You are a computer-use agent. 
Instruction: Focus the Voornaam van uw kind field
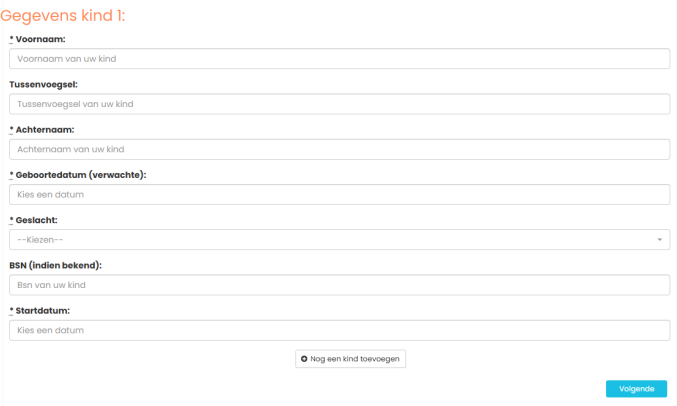[x=339, y=59]
